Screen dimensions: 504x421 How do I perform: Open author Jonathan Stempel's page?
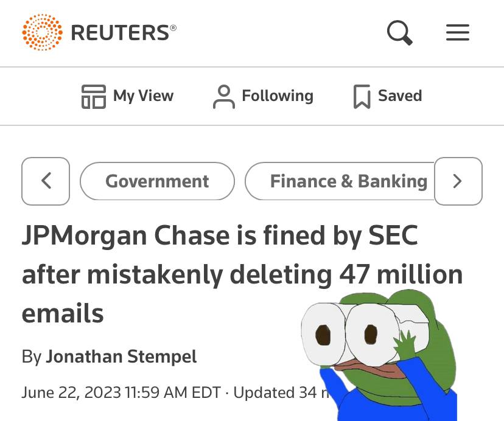click(x=121, y=357)
